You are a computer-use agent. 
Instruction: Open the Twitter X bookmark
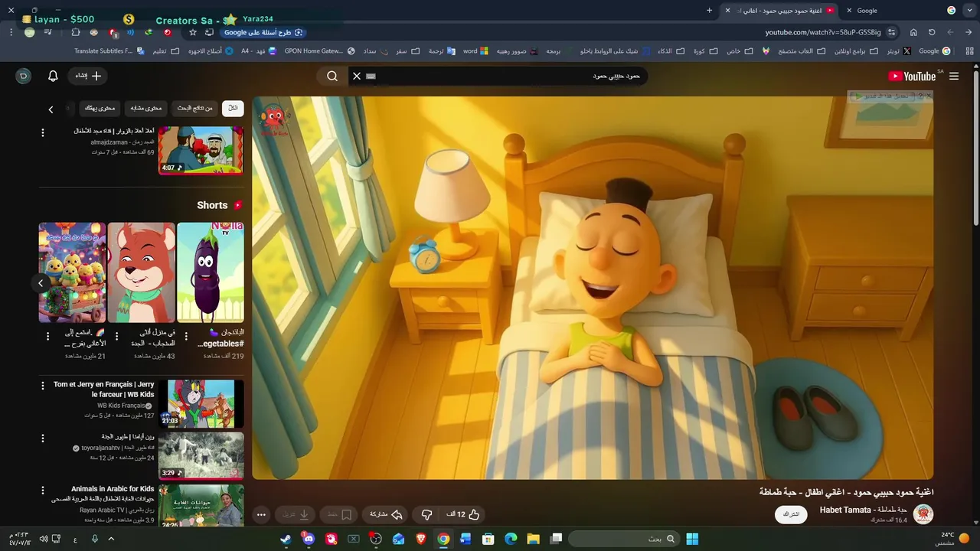tap(899, 51)
